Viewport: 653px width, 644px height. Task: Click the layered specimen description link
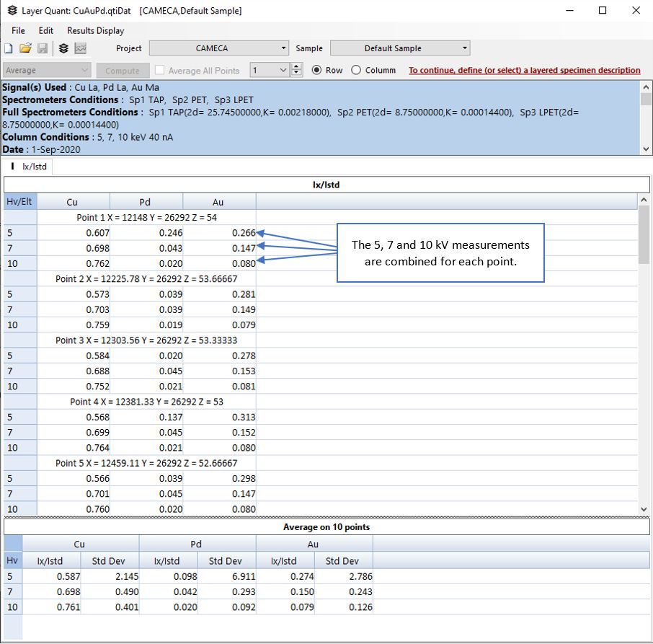pyautogui.click(x=524, y=71)
